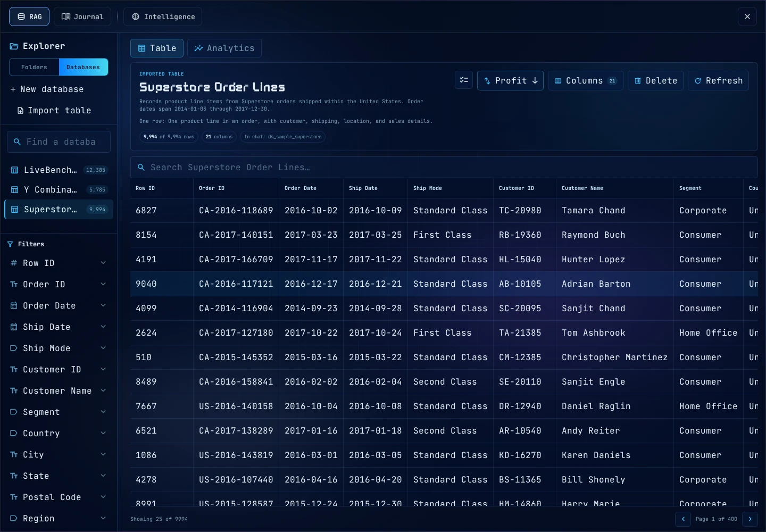
Task: Switch Explorer to Folders view
Action: [34, 67]
